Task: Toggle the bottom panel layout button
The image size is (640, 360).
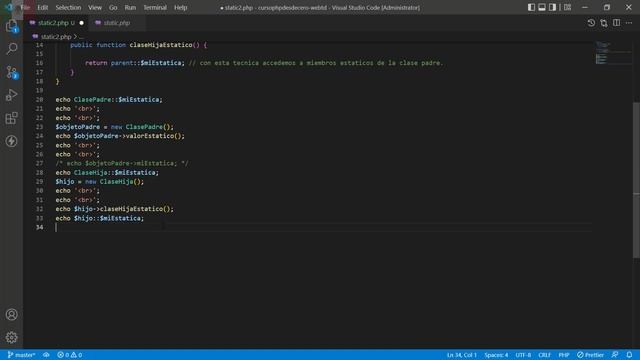Action: pyautogui.click(x=542, y=7)
